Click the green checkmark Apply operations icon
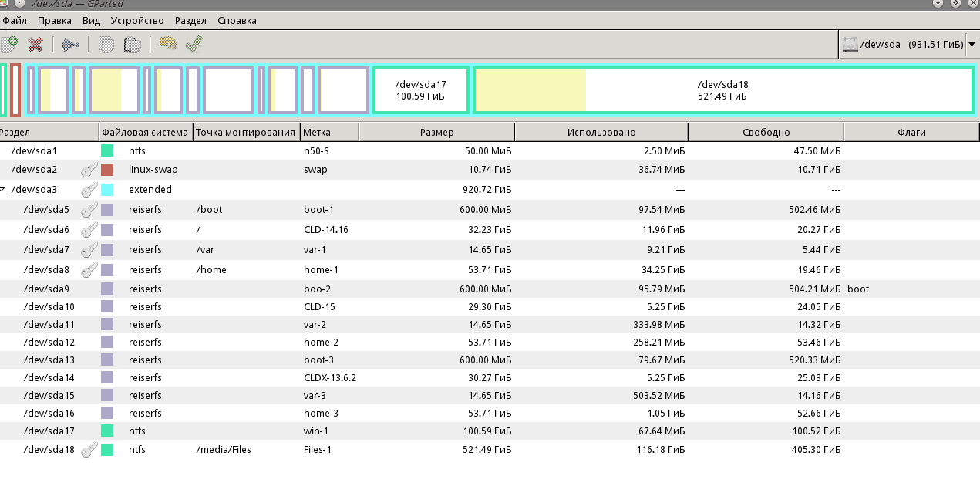The height and width of the screenshot is (483, 980). coord(194,43)
